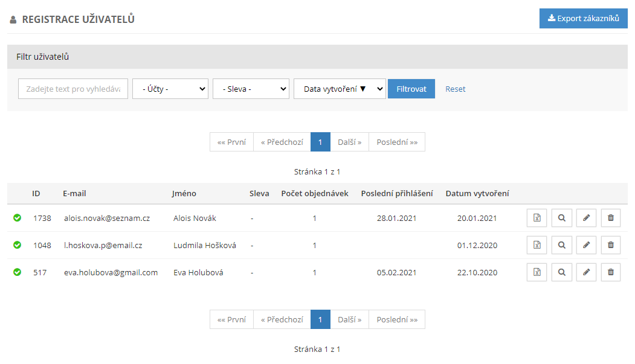Viewport: 635px width, 364px height.
Task: Go to Další page in top pagination
Action: click(x=349, y=142)
